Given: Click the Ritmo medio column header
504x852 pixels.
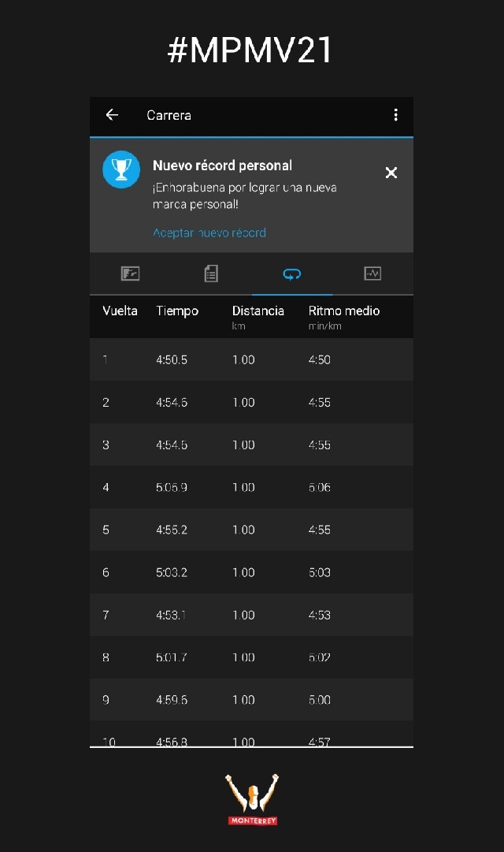Looking at the screenshot, I should [x=343, y=311].
